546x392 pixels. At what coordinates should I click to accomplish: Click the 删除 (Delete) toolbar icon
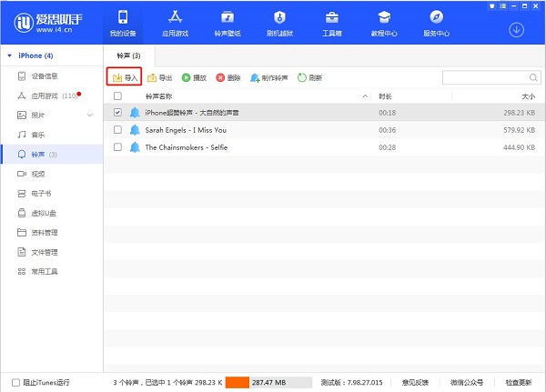point(220,78)
